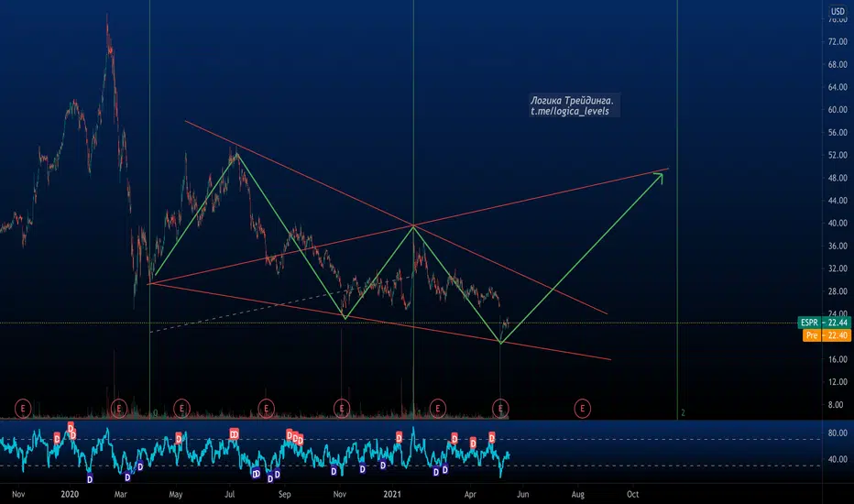This screenshot has height=504, width=854.
Task: Open the USD currency selector on price axis
Action: (x=838, y=11)
